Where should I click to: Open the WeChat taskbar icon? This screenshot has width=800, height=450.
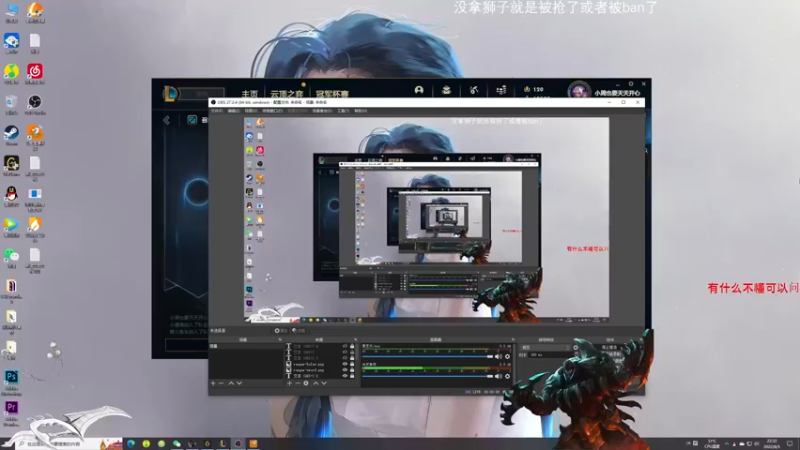pos(177,444)
